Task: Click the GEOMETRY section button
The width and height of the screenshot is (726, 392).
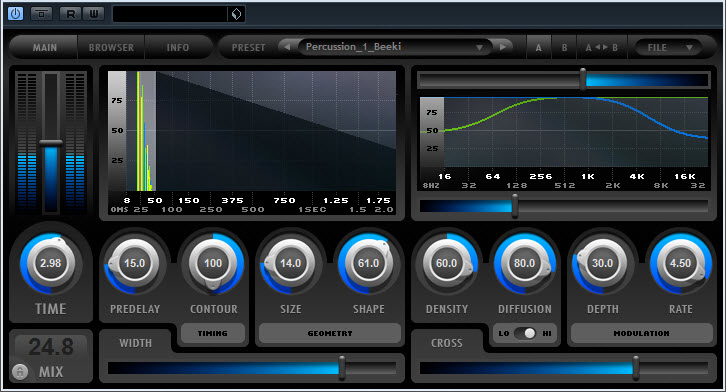Action: coord(330,333)
